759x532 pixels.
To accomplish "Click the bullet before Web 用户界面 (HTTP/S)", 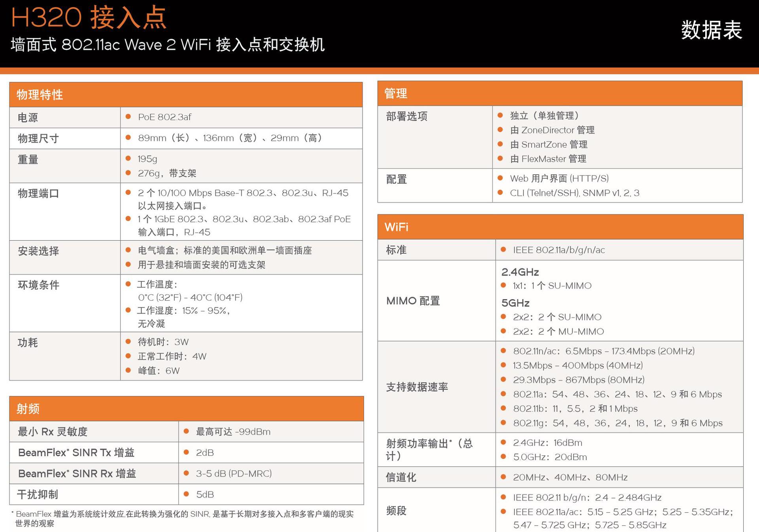I will click(500, 178).
